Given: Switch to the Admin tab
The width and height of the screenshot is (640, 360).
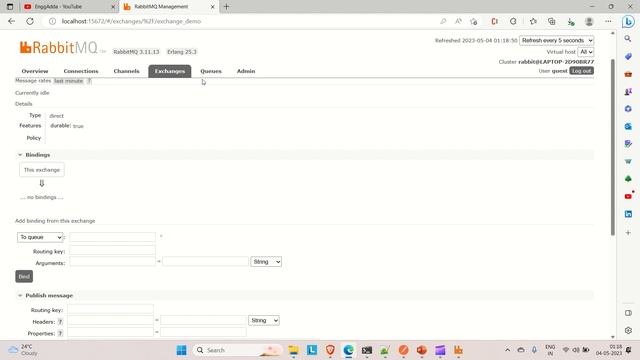Looking at the screenshot, I should (246, 71).
